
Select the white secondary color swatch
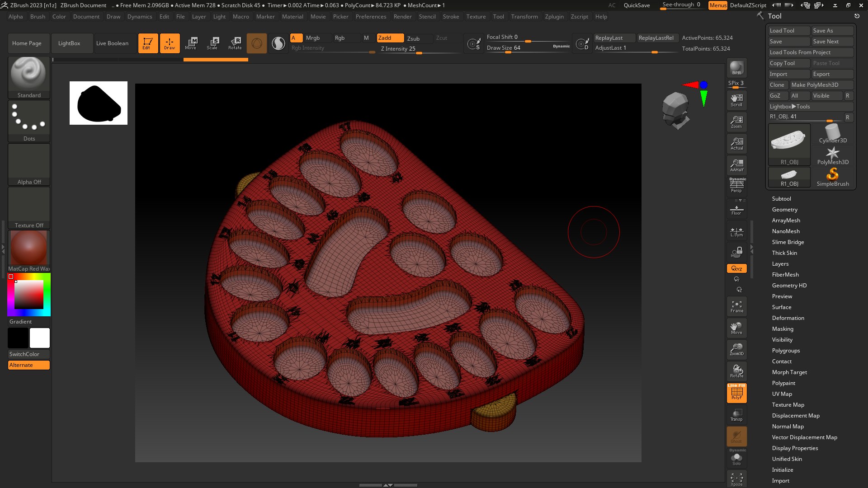coord(40,338)
